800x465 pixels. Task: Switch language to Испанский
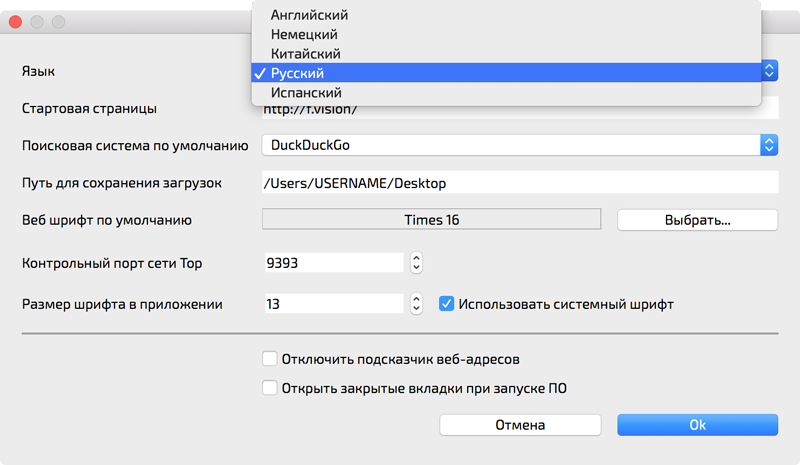click(306, 92)
